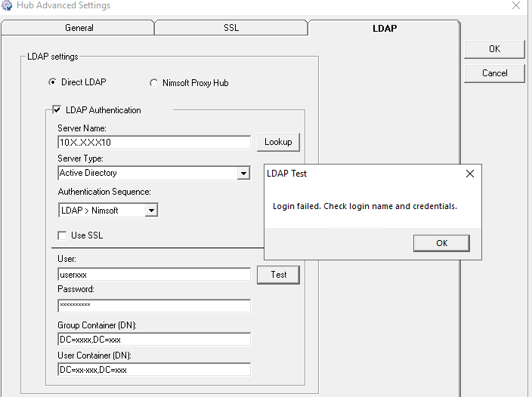Click the Test button
The image size is (532, 397).
click(278, 275)
